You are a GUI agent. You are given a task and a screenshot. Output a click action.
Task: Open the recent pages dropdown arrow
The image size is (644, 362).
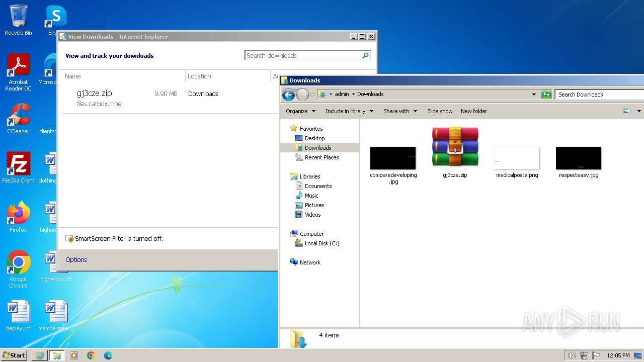312,95
